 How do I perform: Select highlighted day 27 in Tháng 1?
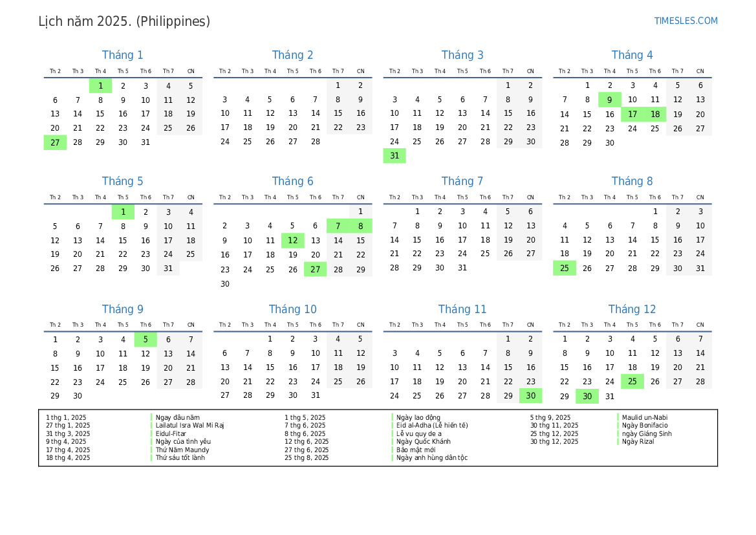tap(55, 142)
